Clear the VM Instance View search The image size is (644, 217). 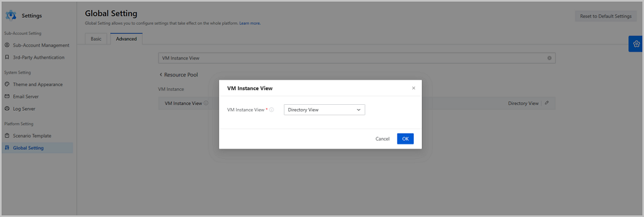tap(550, 58)
